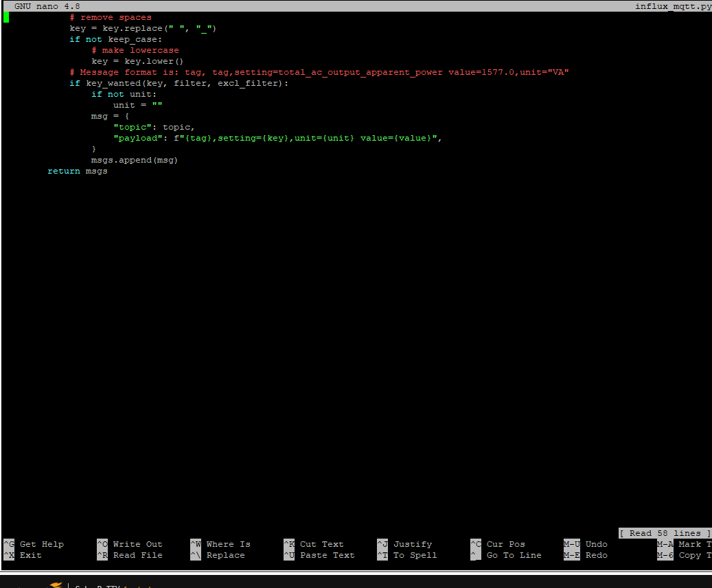Click the 'msgs.append(msg)' line
Viewport: 712px width, 588px height.
(135, 160)
